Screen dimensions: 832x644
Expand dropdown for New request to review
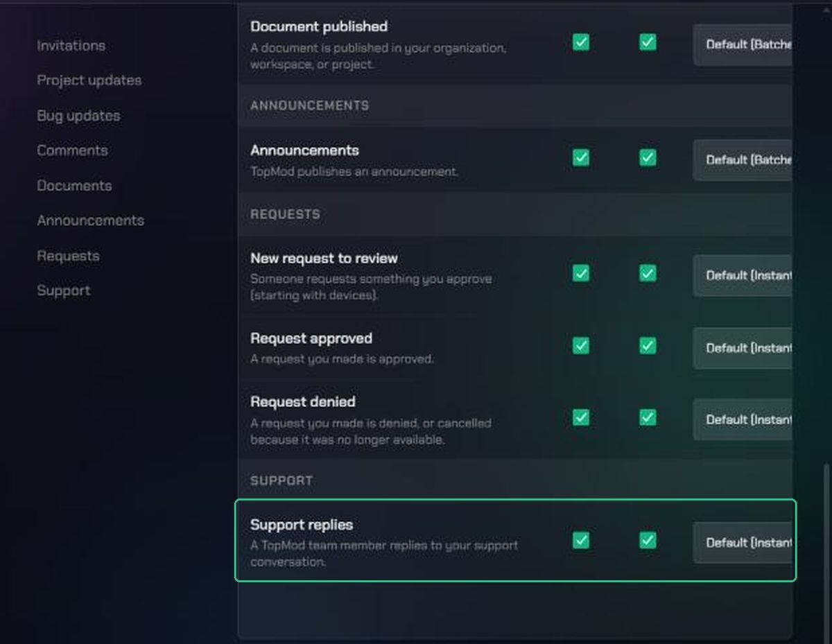(x=743, y=275)
